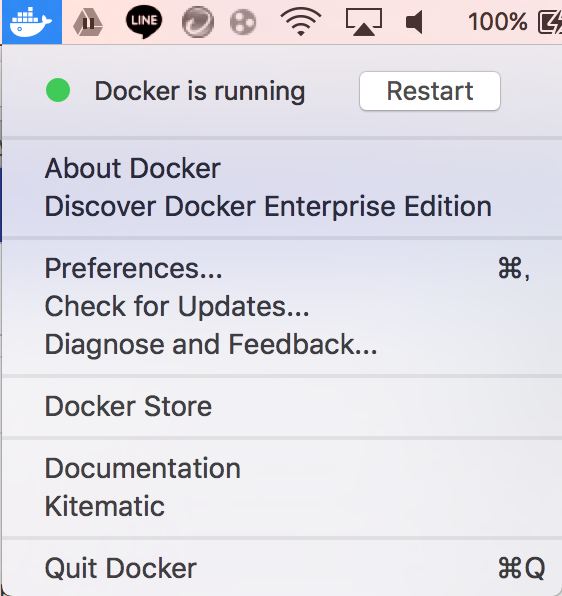562x596 pixels.
Task: Open Preferences... from the Docker menu
Action: tap(133, 269)
